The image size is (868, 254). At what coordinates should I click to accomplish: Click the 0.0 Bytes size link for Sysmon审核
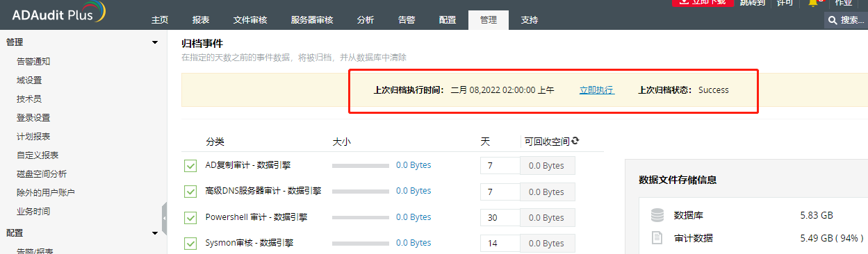click(x=413, y=243)
